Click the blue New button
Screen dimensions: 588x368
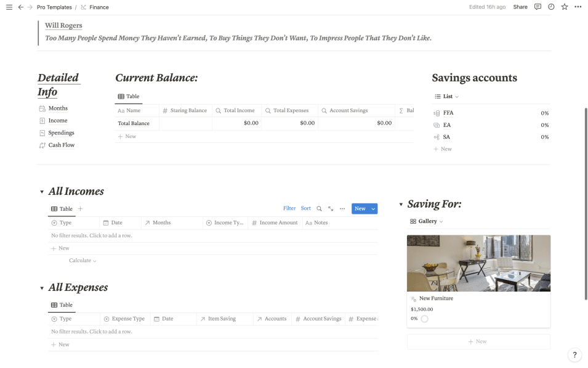pyautogui.click(x=360, y=209)
